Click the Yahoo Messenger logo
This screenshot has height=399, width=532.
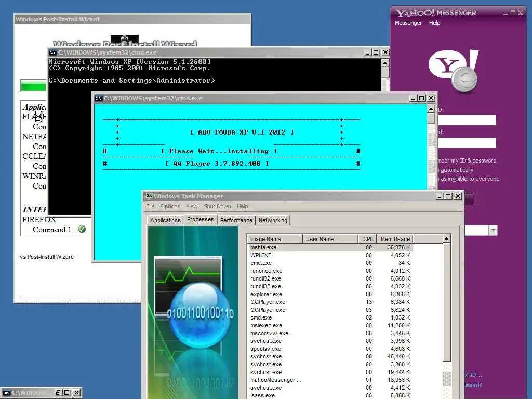tap(454, 71)
